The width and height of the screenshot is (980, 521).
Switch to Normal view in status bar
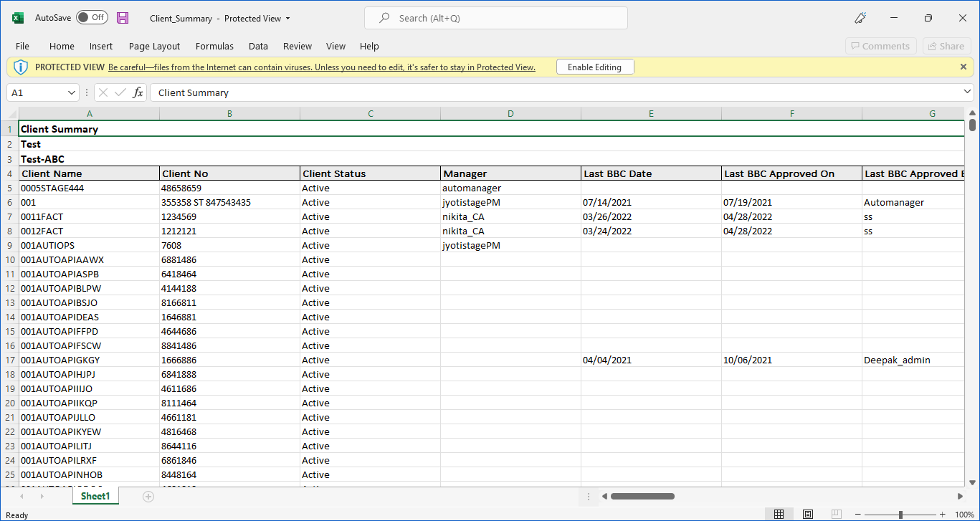[x=779, y=515]
